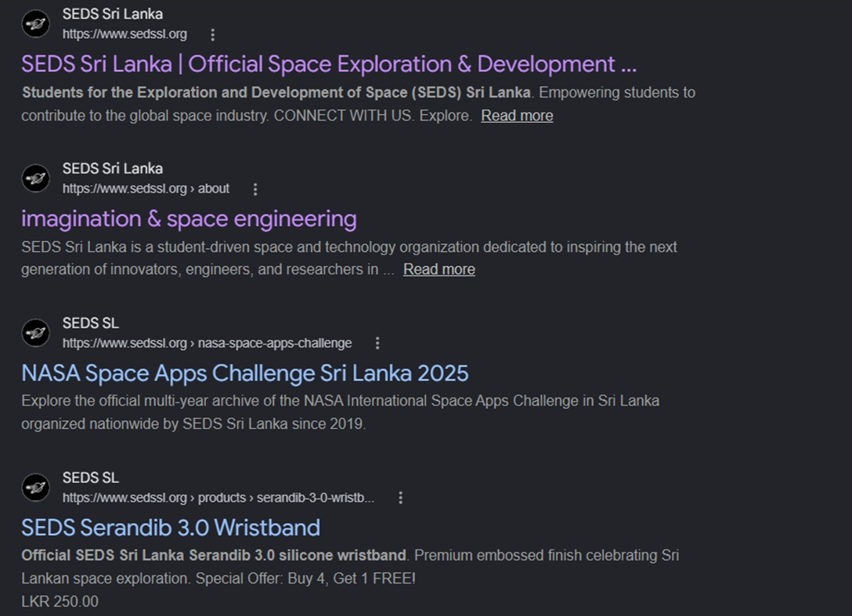Image resolution: width=852 pixels, height=616 pixels.
Task: Click the favicon beside sedssl.org about result
Action: [36, 178]
